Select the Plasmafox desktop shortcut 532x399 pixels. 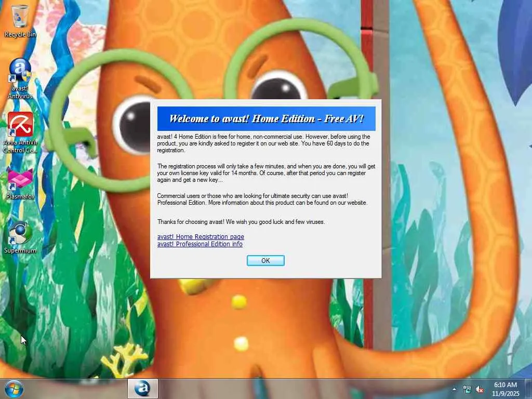[x=20, y=183]
